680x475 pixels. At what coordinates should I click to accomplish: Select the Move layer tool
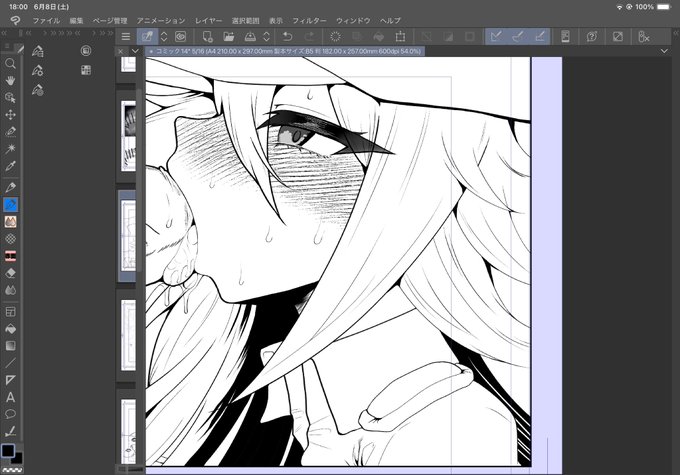[10, 115]
